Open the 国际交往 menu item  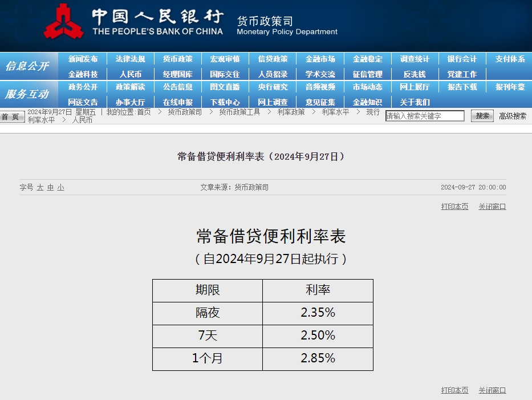(225, 74)
